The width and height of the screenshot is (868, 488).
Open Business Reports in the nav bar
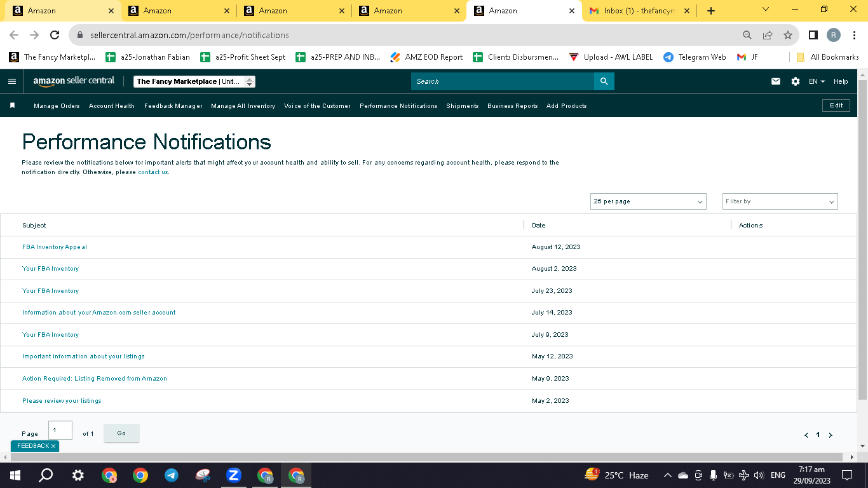coord(513,106)
